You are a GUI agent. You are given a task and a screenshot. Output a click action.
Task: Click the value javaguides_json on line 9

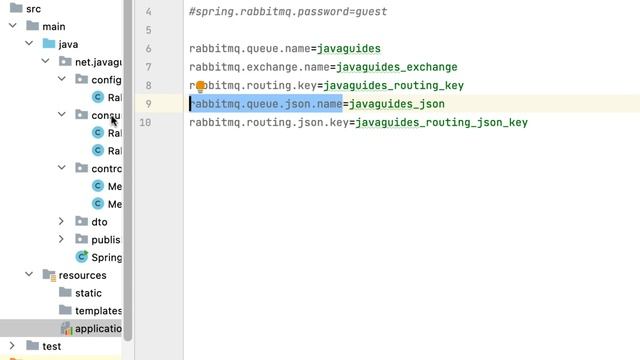pos(397,104)
